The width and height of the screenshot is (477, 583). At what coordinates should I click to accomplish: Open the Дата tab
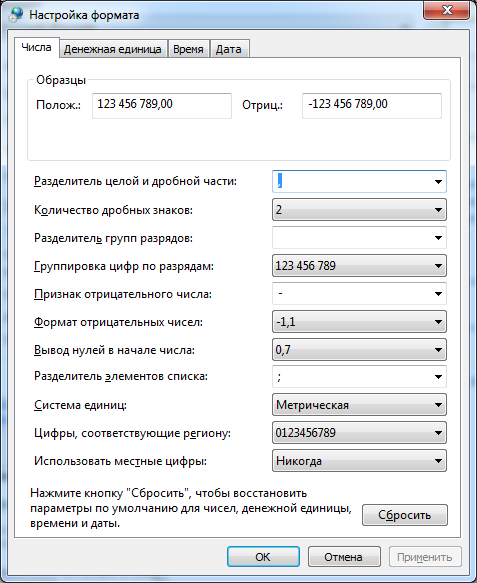click(x=229, y=49)
